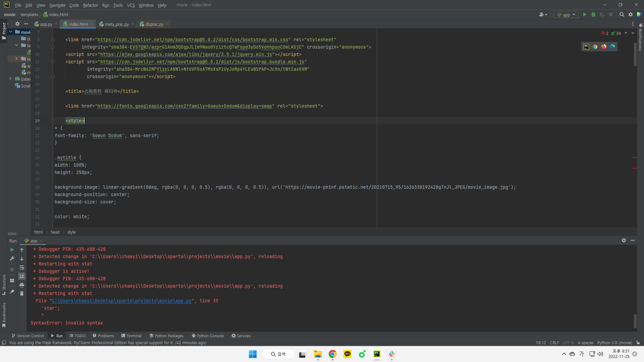644x362 pixels.
Task: Open Project panel options gear
Action: pos(17,24)
